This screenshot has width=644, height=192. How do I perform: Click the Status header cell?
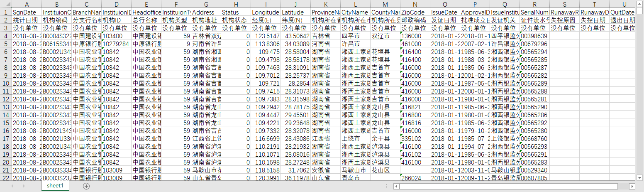tap(236, 12)
